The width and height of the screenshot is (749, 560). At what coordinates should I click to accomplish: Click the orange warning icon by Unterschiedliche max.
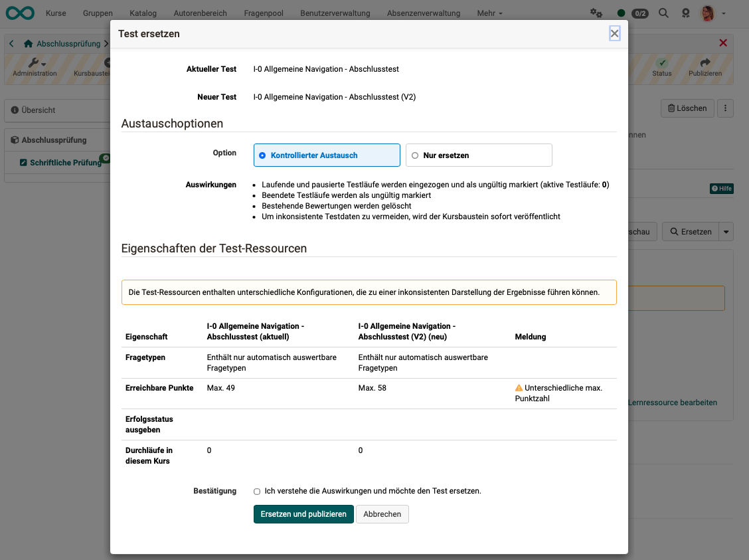point(519,387)
